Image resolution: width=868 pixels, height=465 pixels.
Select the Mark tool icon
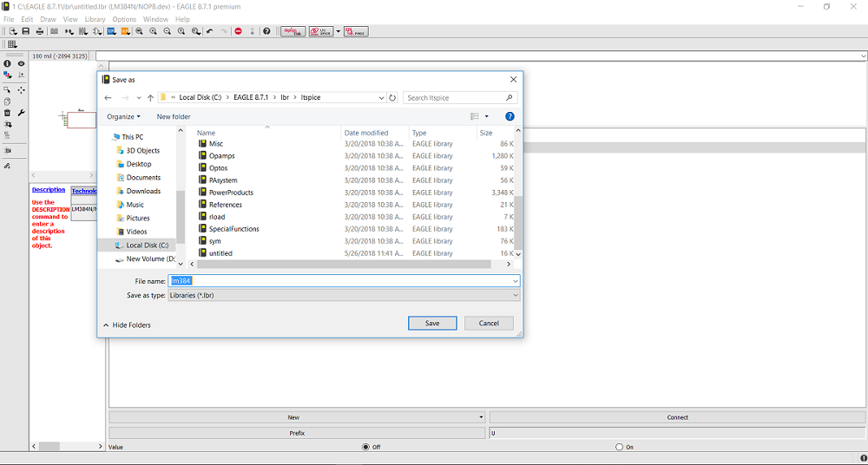tap(21, 75)
